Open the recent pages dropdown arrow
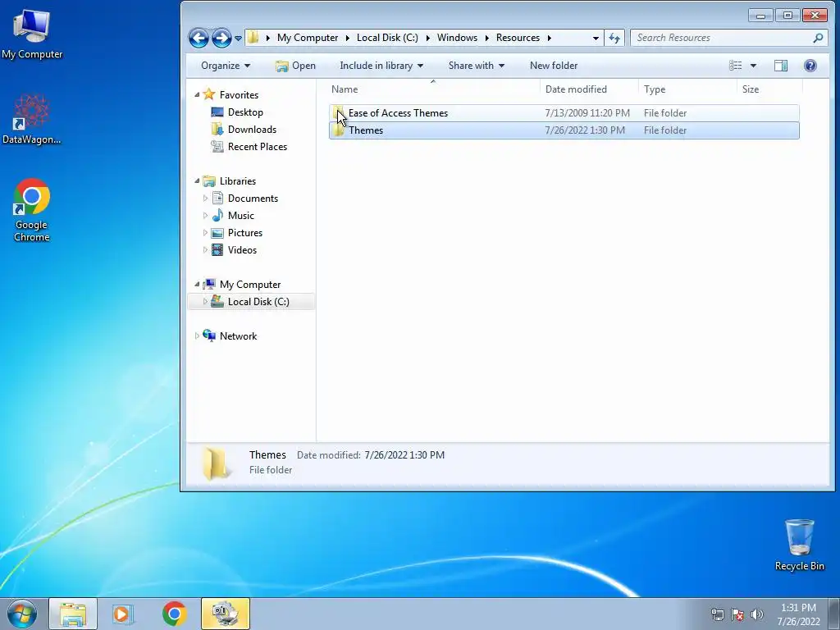840x630 pixels. (239, 38)
